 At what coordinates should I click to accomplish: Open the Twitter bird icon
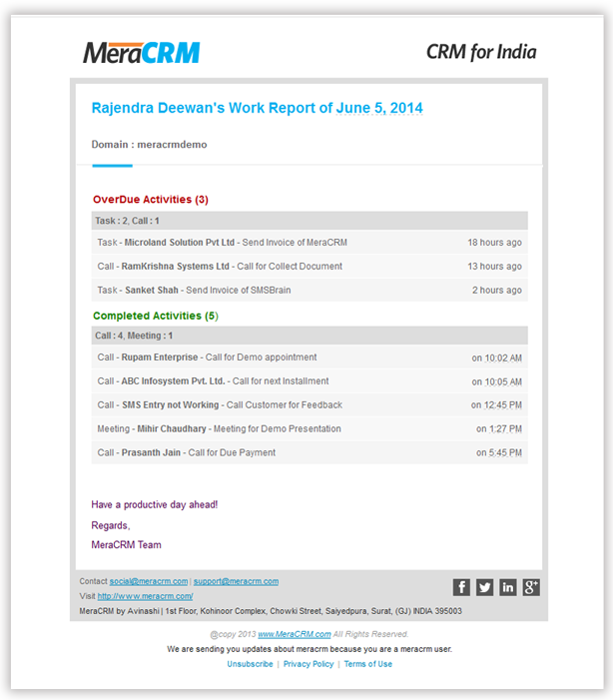(484, 587)
